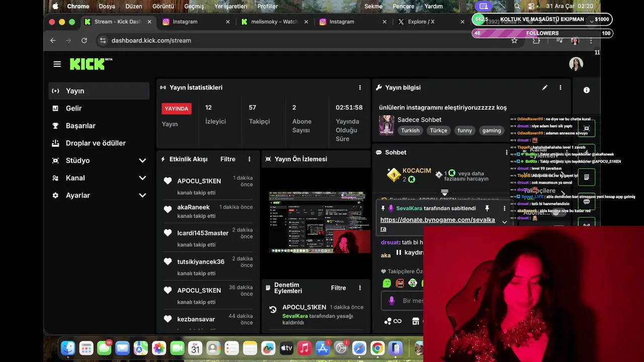Open the Kick hamburger menu

[57, 64]
